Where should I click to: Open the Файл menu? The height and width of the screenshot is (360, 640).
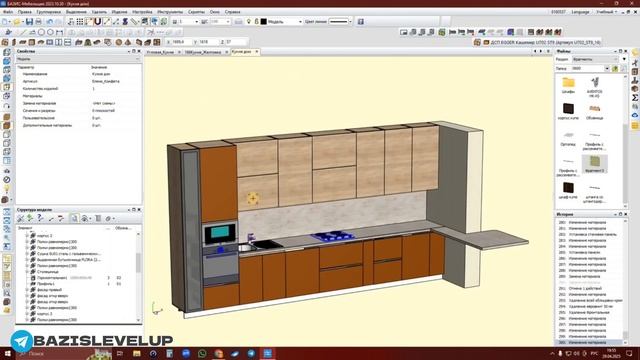pos(8,12)
